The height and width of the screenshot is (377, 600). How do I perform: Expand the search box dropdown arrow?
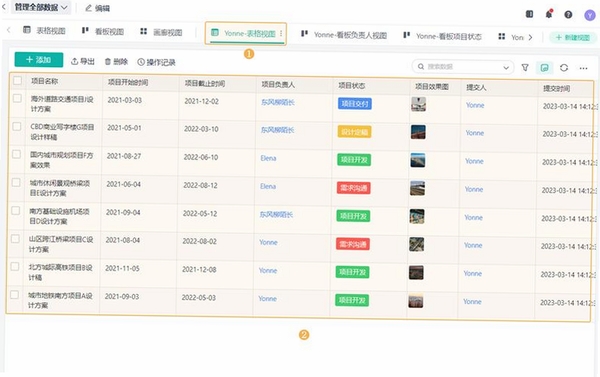point(506,68)
